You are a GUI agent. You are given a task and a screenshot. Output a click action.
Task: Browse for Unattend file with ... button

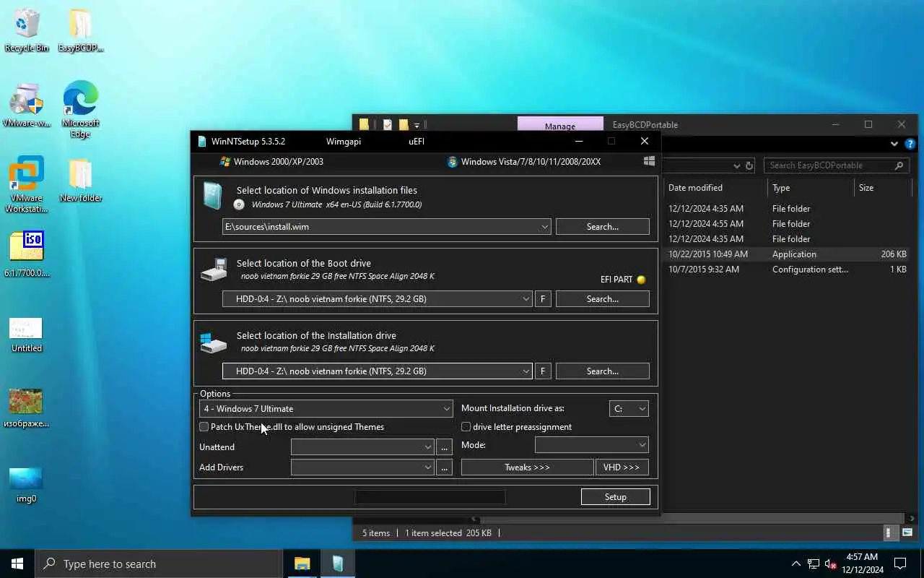click(445, 447)
